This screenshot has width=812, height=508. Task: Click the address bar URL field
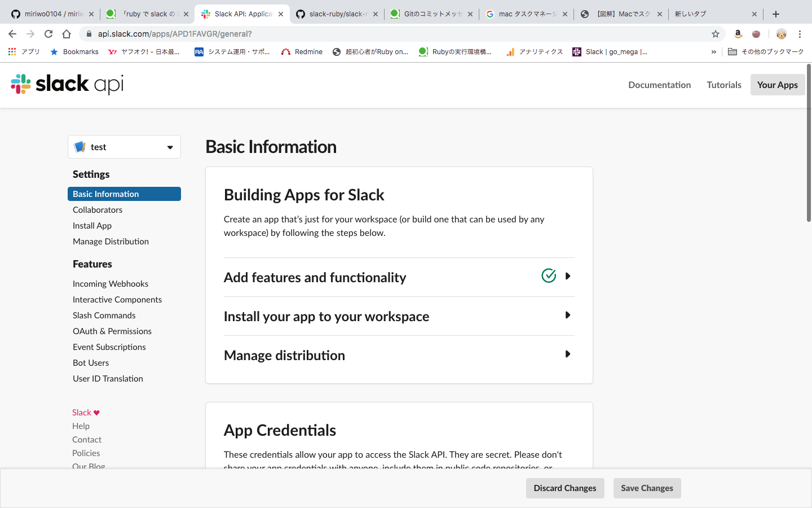[395, 34]
